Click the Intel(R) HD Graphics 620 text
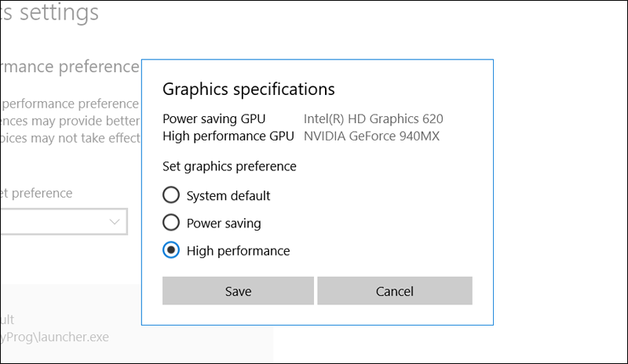 [x=373, y=119]
